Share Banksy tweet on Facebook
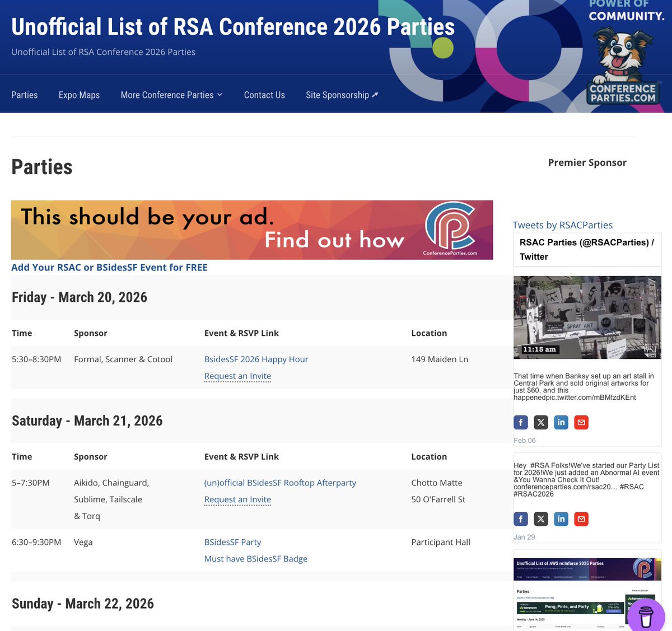The height and width of the screenshot is (631, 672). pyautogui.click(x=521, y=423)
